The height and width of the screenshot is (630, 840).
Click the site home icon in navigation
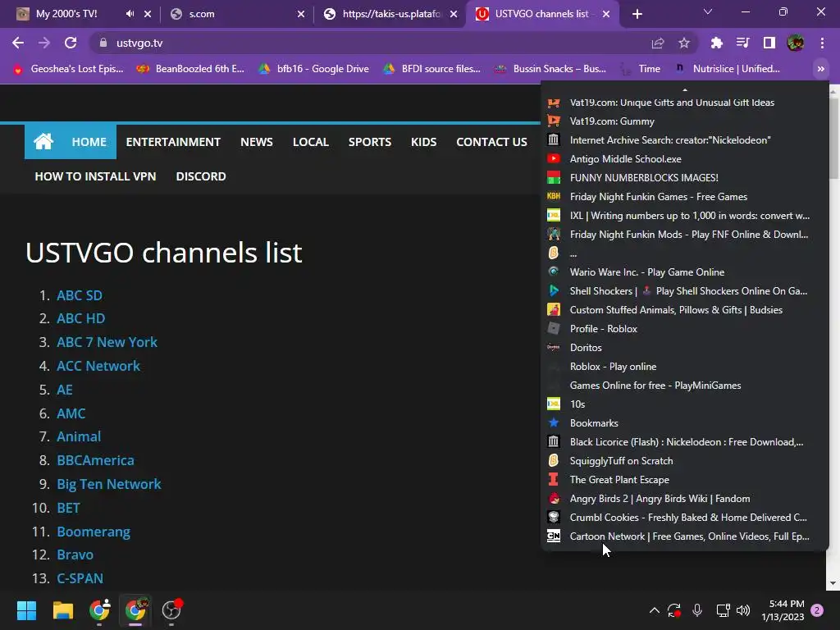pyautogui.click(x=43, y=141)
